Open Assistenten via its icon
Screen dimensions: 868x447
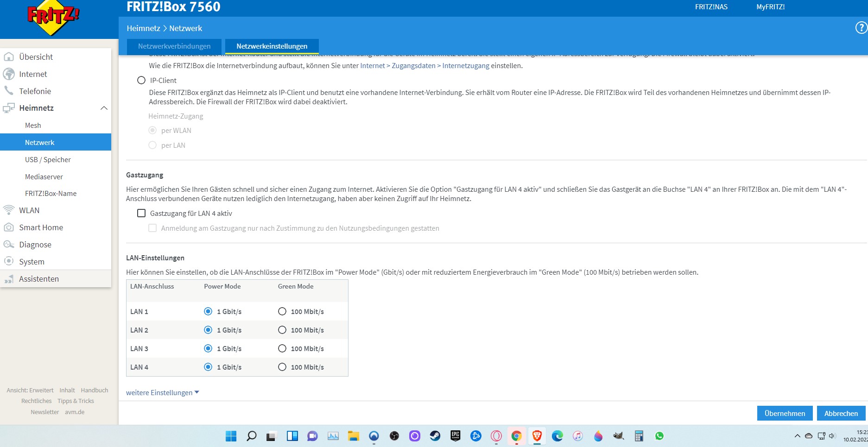pos(9,279)
